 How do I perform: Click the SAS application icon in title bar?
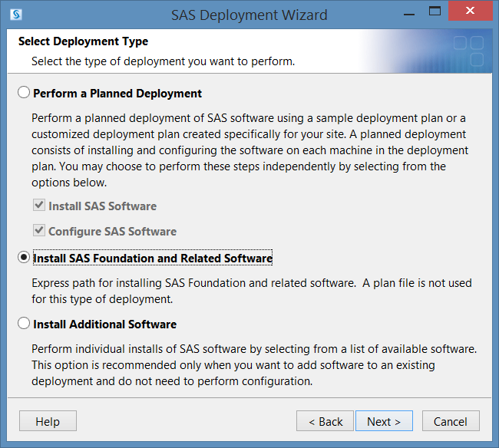tap(15, 15)
